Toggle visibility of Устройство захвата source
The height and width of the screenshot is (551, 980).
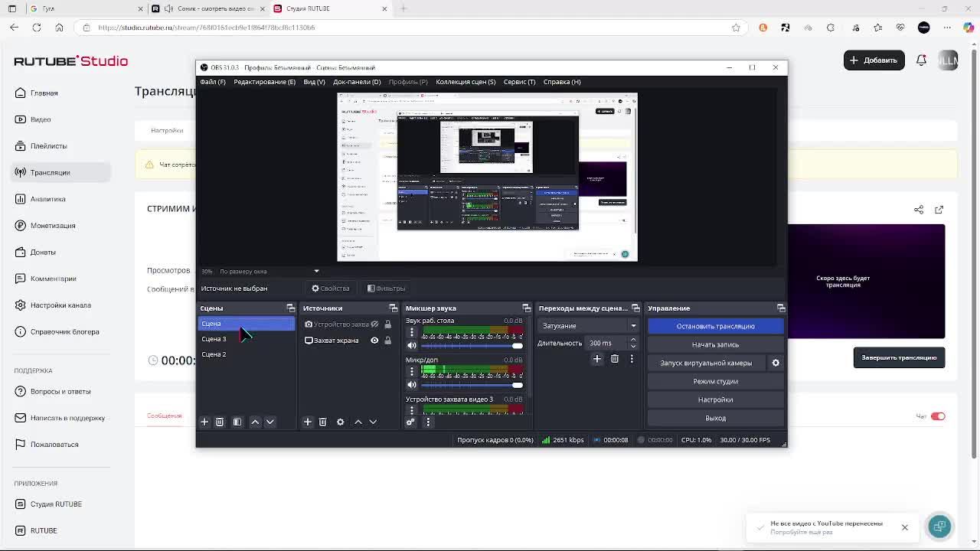(374, 324)
